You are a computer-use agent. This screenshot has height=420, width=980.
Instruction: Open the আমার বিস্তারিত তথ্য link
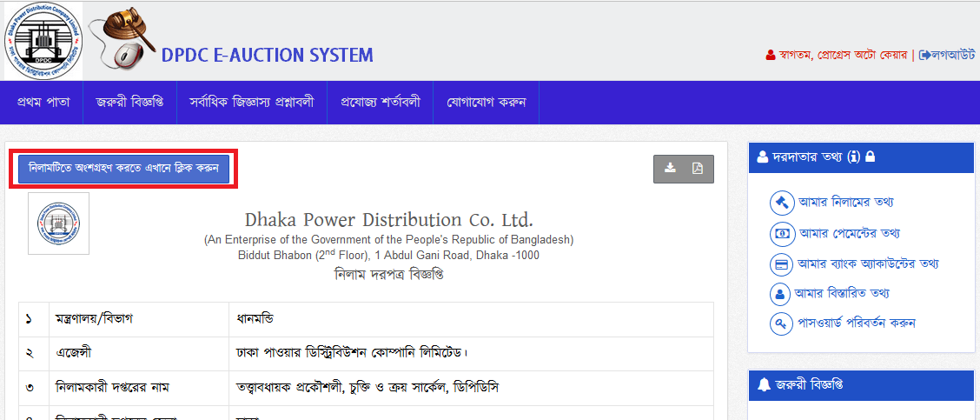[842, 293]
